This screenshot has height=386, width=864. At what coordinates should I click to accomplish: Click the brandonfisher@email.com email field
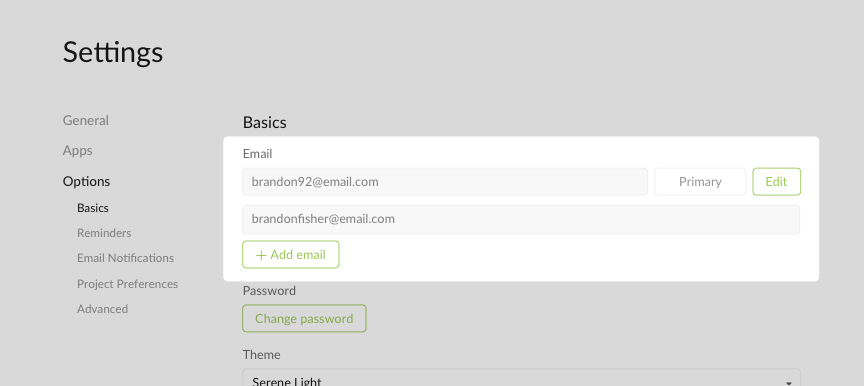[x=521, y=219]
